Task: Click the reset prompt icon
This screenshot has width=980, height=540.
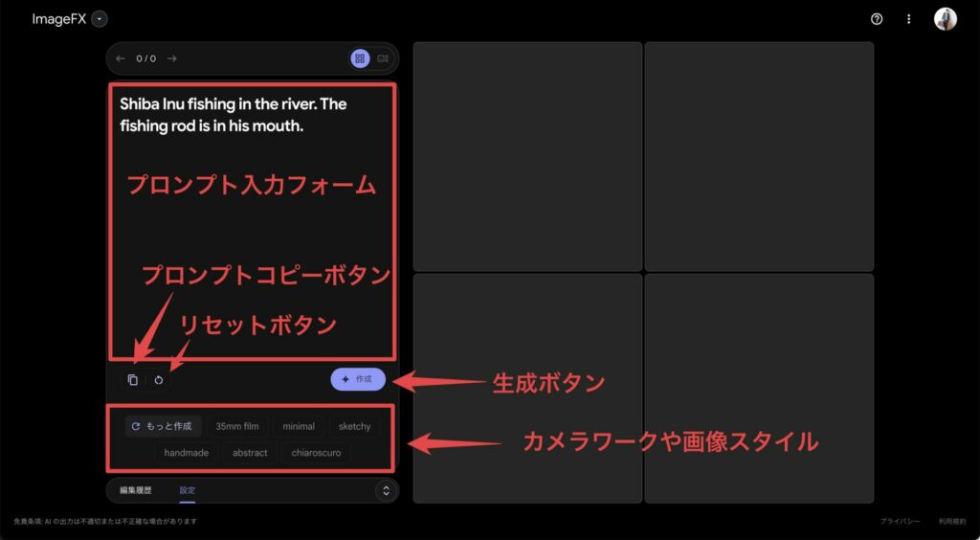Action: pyautogui.click(x=159, y=380)
